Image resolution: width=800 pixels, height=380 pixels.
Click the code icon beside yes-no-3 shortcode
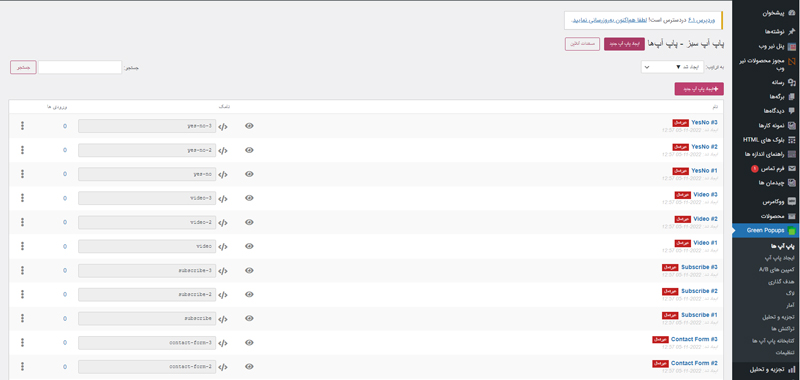point(223,126)
